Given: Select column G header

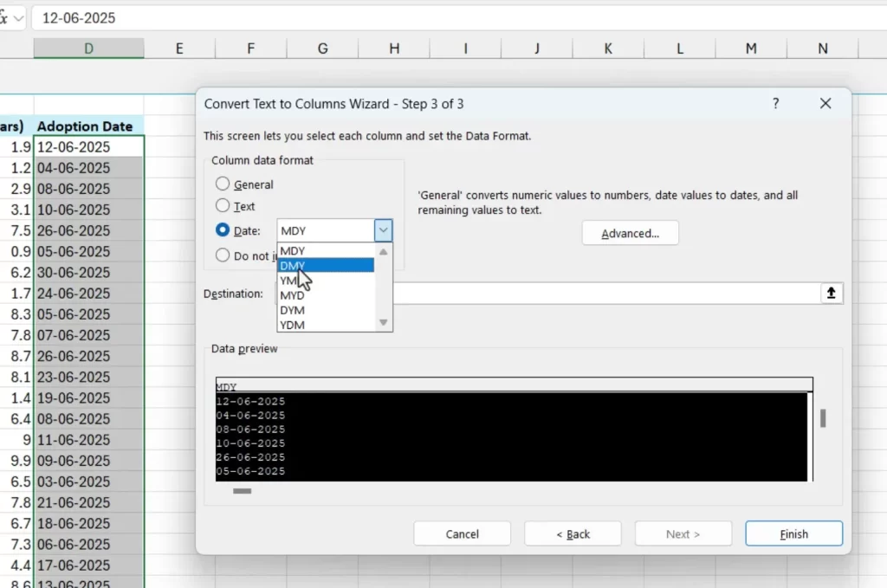Looking at the screenshot, I should (x=322, y=48).
